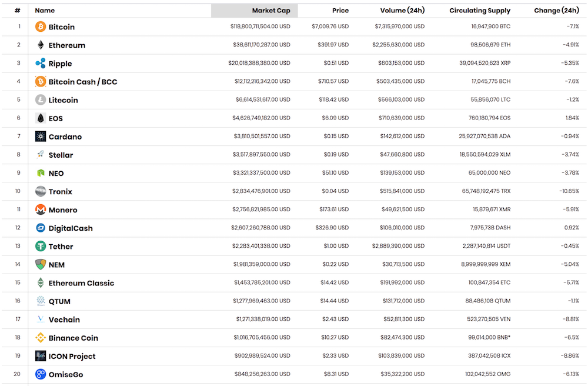Viewport: 588px width, 386px height.
Task: Select Ethereum Classic price $14.42 USD
Action: click(335, 282)
